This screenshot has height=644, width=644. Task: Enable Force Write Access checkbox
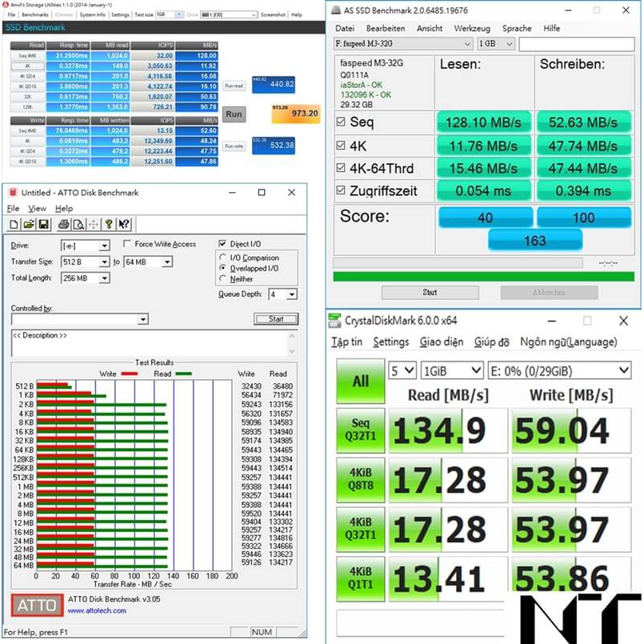(127, 244)
